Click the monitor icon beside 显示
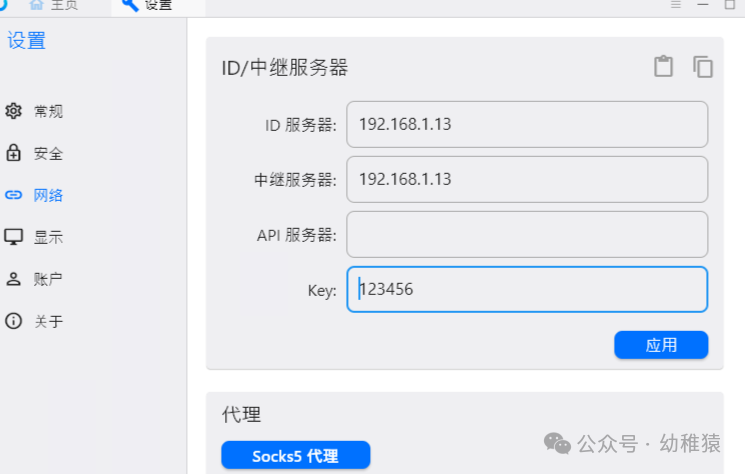Viewport: 745px width, 474px height. pos(13,237)
